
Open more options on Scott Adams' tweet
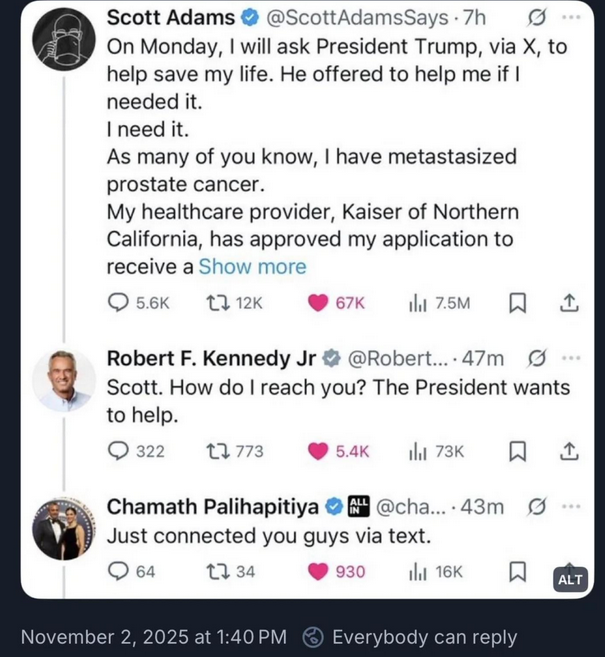coord(571,18)
